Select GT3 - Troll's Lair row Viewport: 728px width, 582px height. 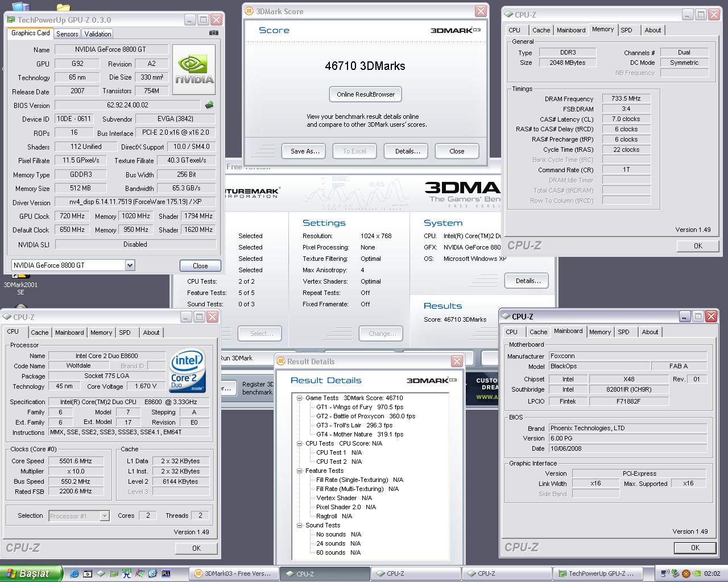tap(354, 425)
